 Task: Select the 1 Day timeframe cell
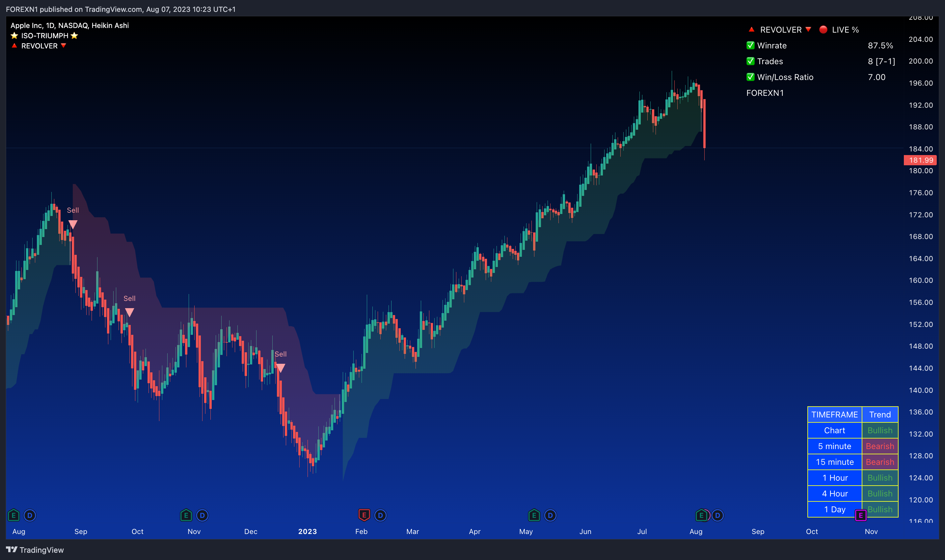(834, 509)
